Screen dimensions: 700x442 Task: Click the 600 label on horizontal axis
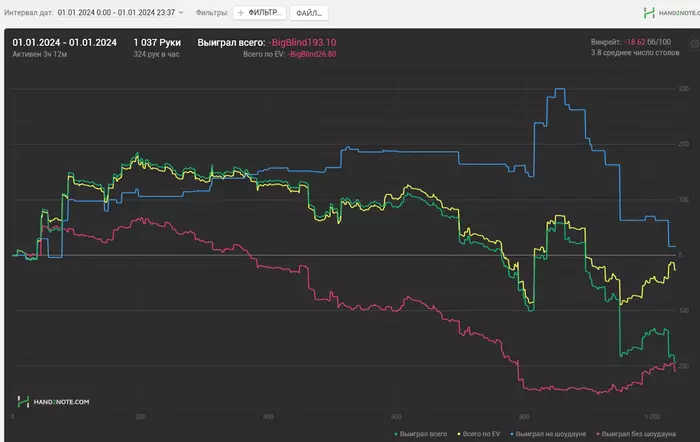coord(396,417)
